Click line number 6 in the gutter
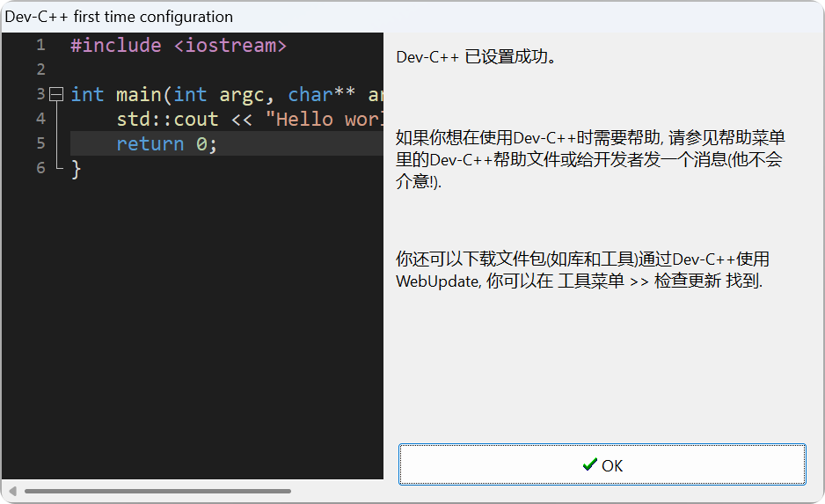Screen dimensions: 825x504 40,168
